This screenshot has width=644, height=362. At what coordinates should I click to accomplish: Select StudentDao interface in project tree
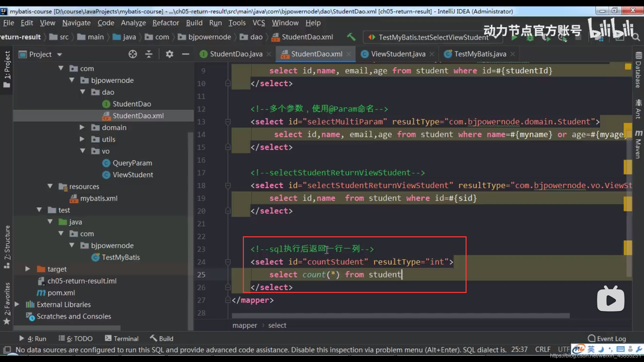tap(131, 104)
